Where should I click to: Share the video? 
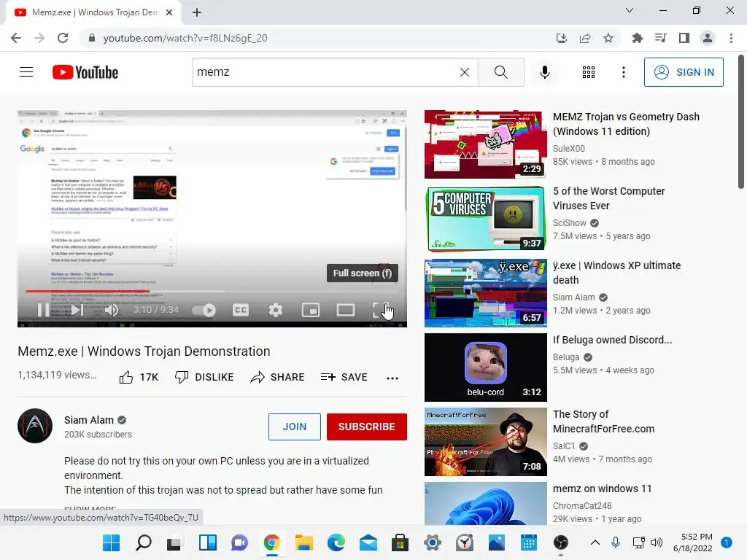coord(277,377)
